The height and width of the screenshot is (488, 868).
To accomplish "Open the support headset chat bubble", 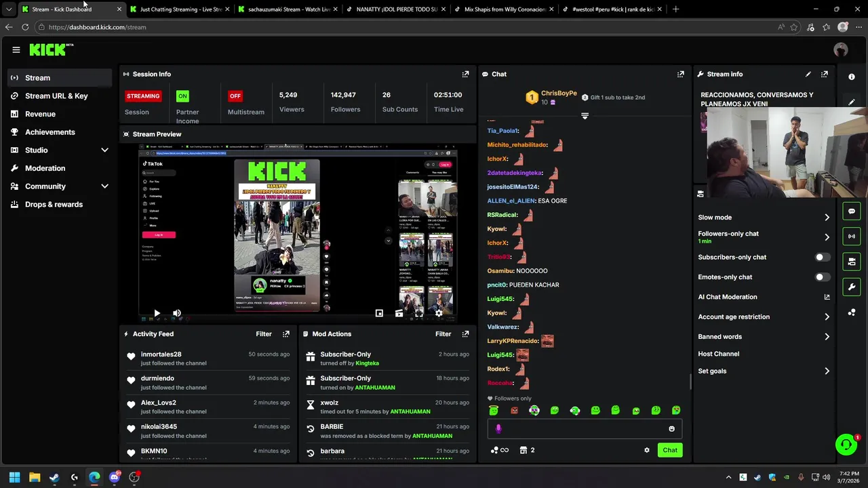I will [x=846, y=445].
